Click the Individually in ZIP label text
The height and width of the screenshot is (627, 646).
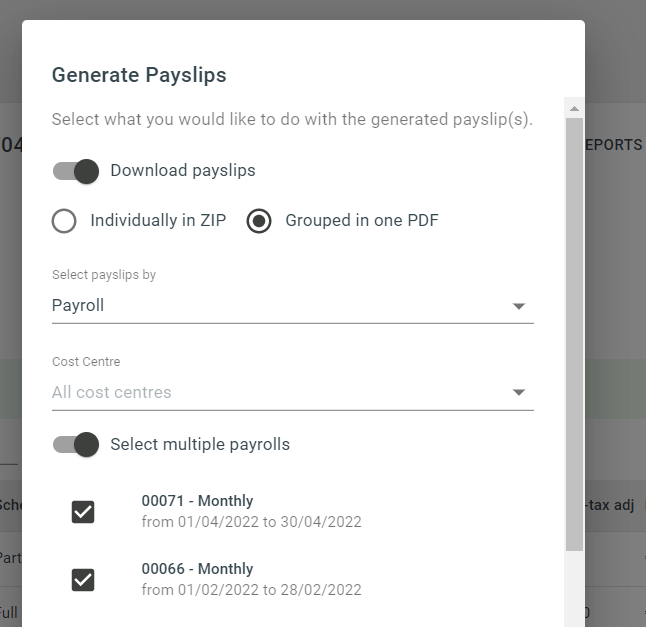point(158,220)
